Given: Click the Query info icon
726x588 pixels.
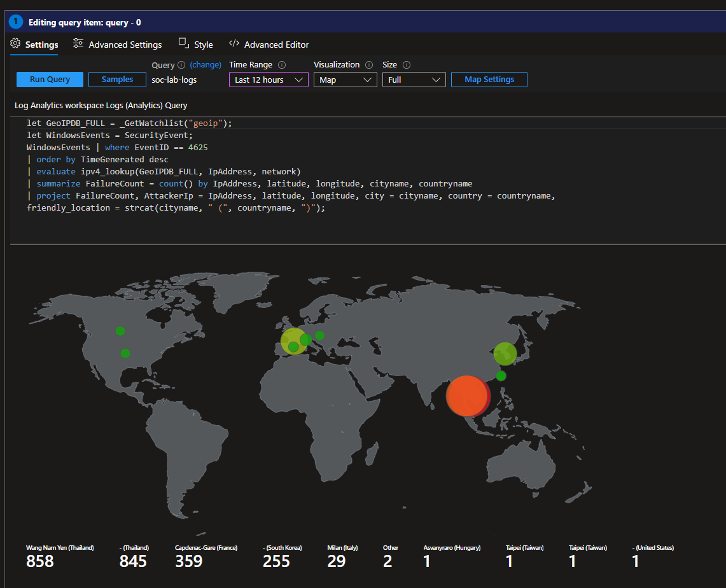Looking at the screenshot, I should (x=181, y=65).
